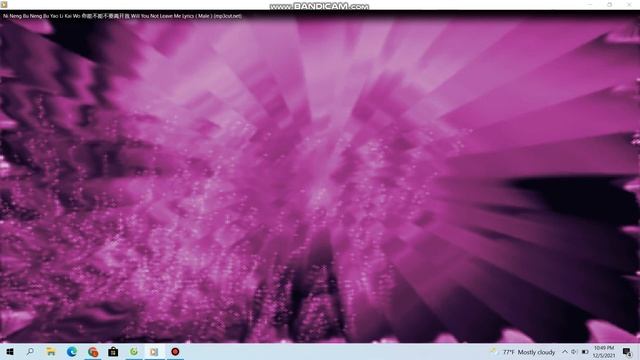The image size is (640, 360).
Task: Click the media player icon in title bar
Action: (4, 4)
